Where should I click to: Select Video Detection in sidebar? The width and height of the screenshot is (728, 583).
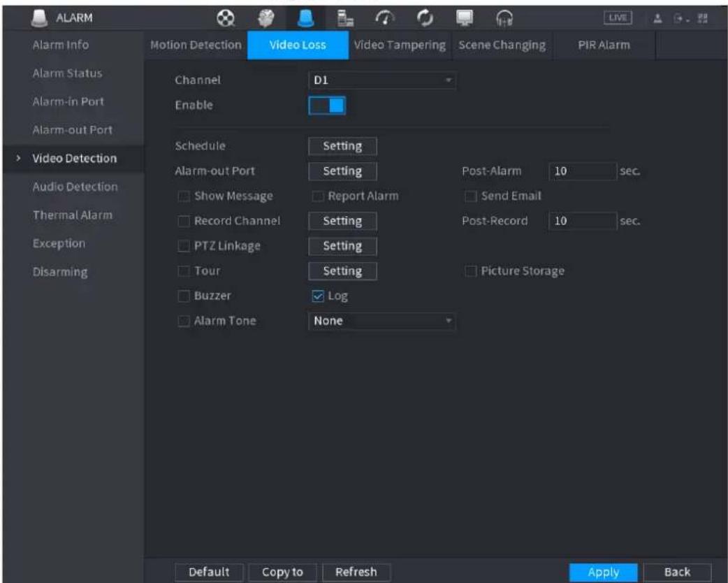(x=74, y=159)
